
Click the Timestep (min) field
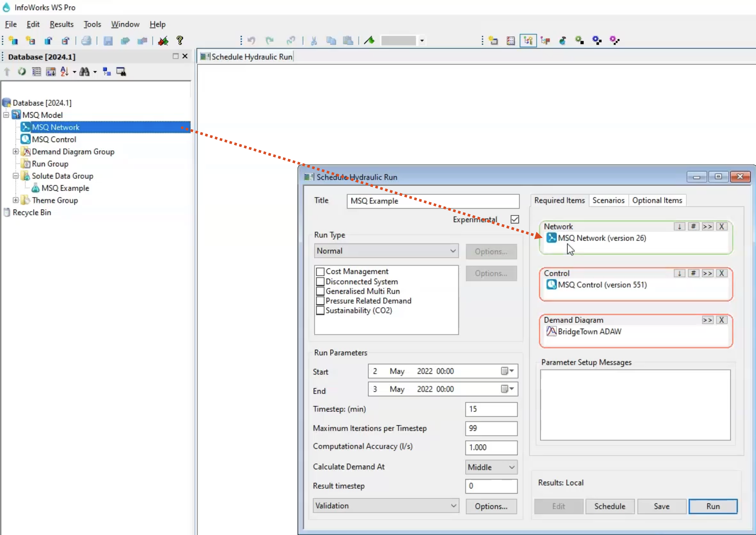click(491, 409)
